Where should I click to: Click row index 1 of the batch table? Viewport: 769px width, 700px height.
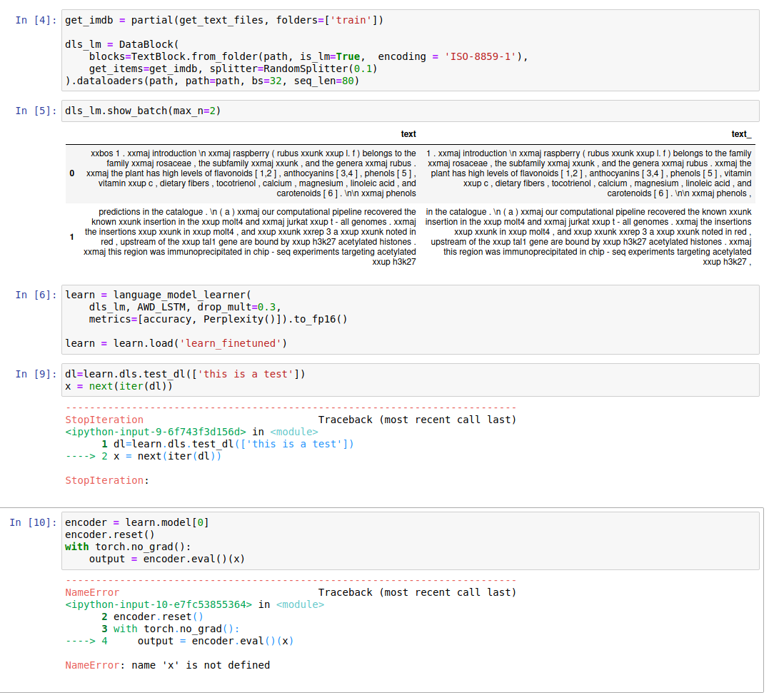tap(71, 237)
